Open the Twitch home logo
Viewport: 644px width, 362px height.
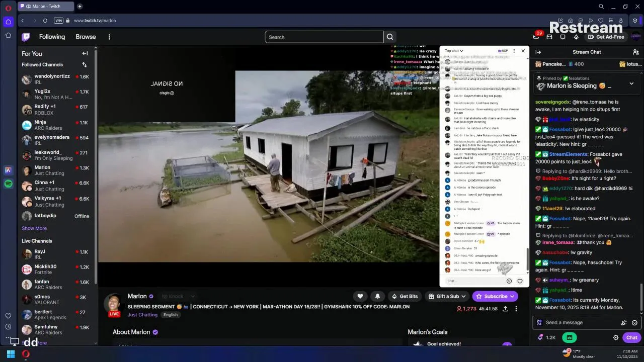[x=26, y=37]
